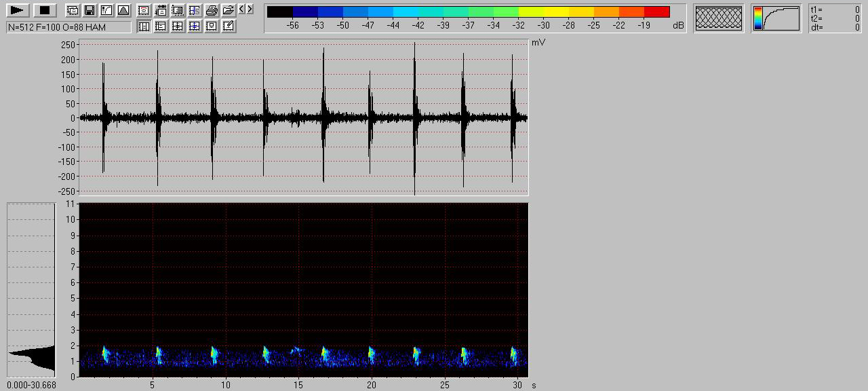Click the dark blue -56 dB color segment
The image size is (868, 391).
point(305,12)
